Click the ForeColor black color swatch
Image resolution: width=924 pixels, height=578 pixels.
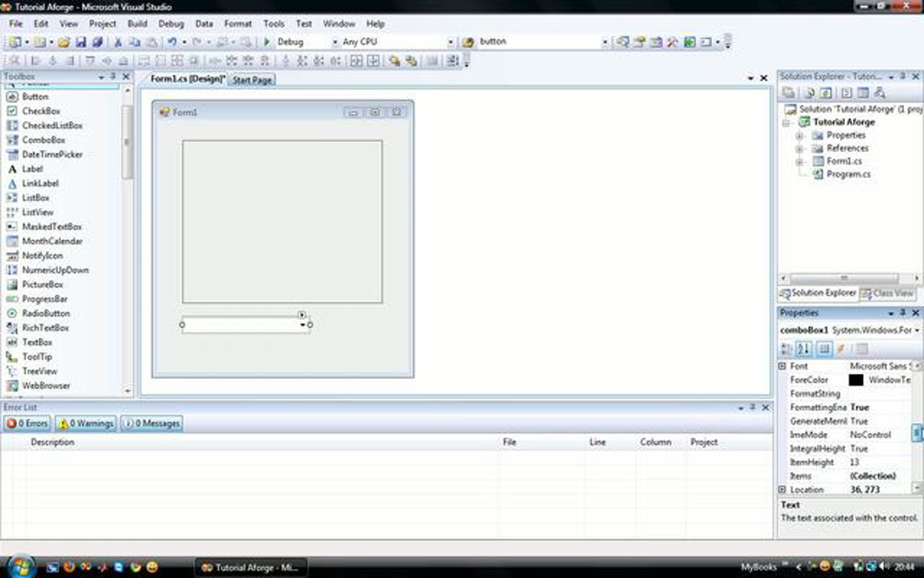(856, 380)
